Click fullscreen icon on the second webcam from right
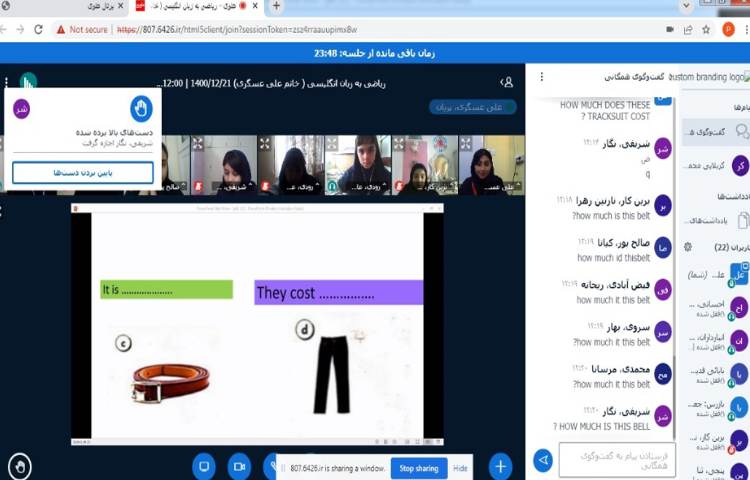Image resolution: width=750 pixels, height=480 pixels. click(x=399, y=143)
